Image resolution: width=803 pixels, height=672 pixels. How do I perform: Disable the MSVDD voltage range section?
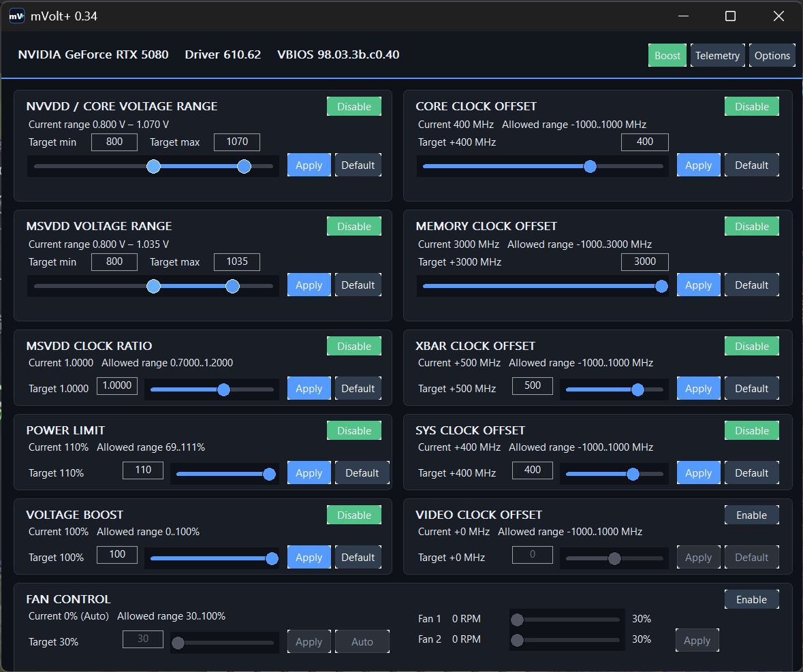[354, 226]
